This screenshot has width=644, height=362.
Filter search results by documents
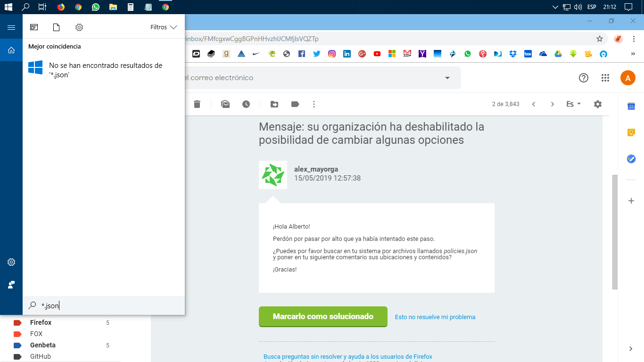pos(56,27)
